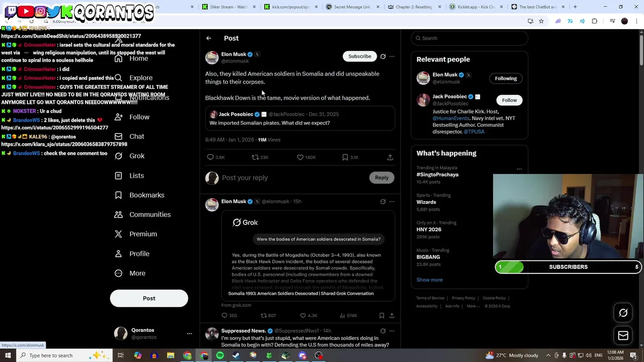Open the floating Messages envelope button

pos(623,336)
